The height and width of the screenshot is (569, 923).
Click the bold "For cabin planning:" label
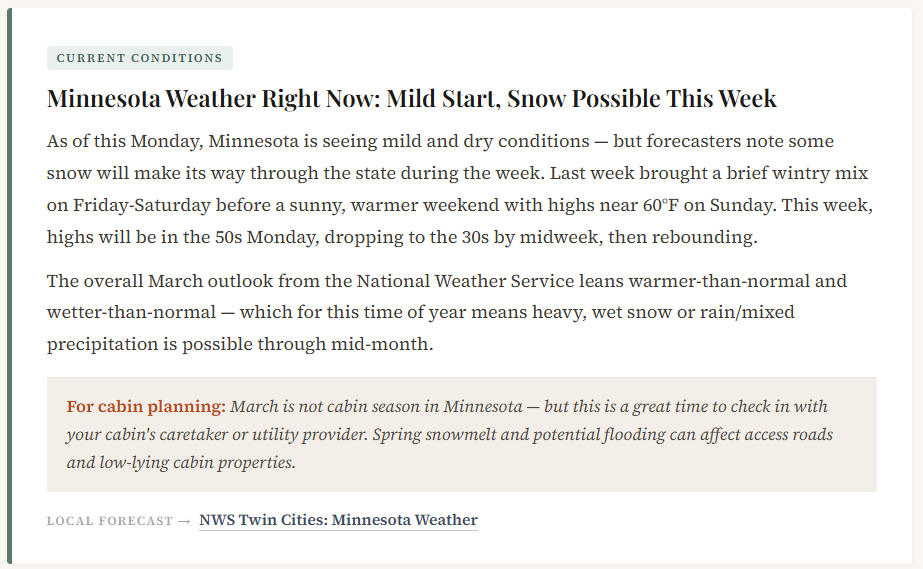(146, 407)
